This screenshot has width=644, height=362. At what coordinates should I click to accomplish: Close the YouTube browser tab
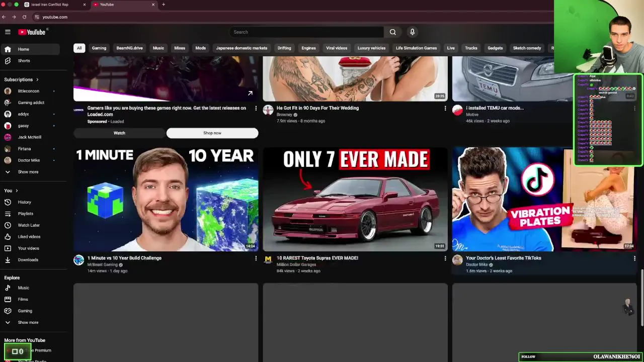[153, 5]
